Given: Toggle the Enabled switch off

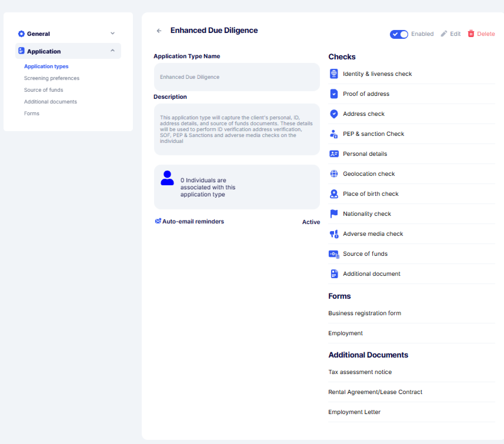Looking at the screenshot, I should pyautogui.click(x=399, y=34).
